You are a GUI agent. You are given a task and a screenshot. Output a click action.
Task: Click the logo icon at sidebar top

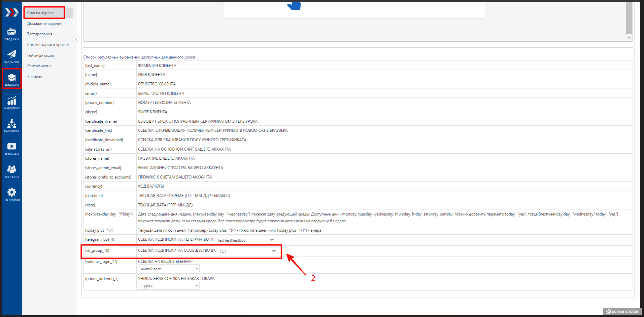tap(12, 13)
